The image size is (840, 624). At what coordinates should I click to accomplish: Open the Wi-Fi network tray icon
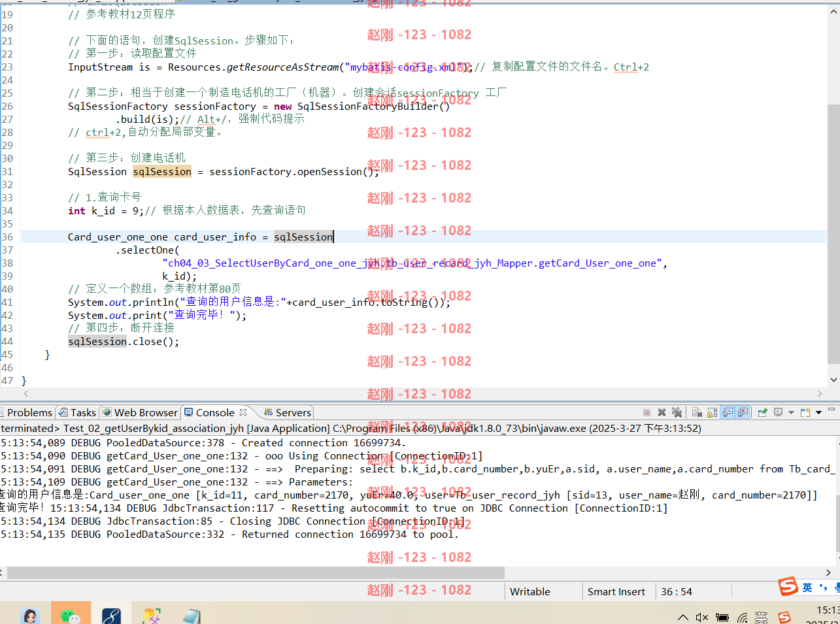[x=743, y=617]
